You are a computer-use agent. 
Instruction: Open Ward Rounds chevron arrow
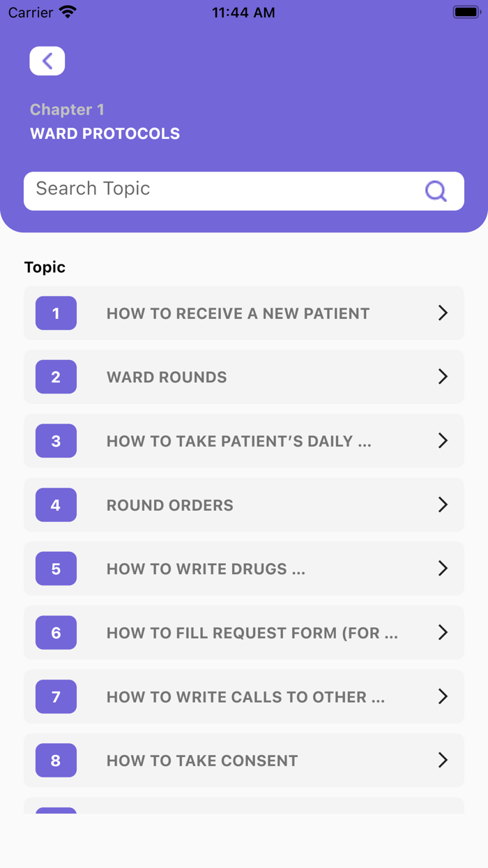point(443,377)
